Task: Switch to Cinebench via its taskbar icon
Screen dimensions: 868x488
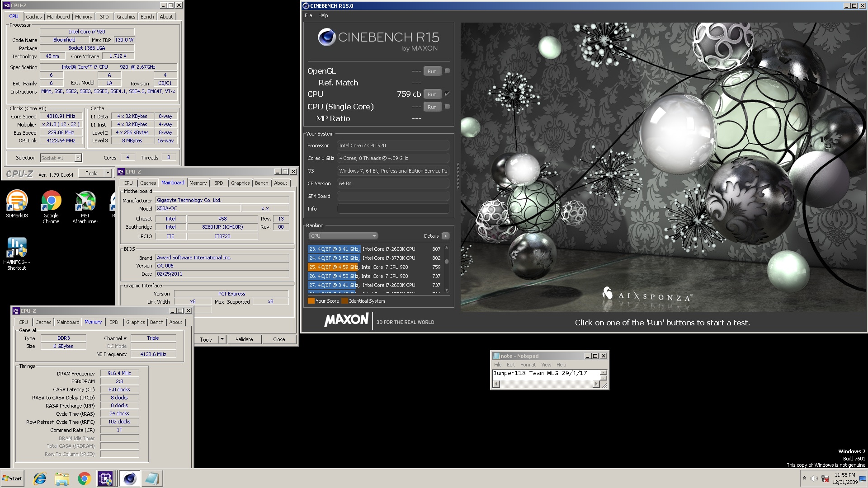Action: coord(130,479)
